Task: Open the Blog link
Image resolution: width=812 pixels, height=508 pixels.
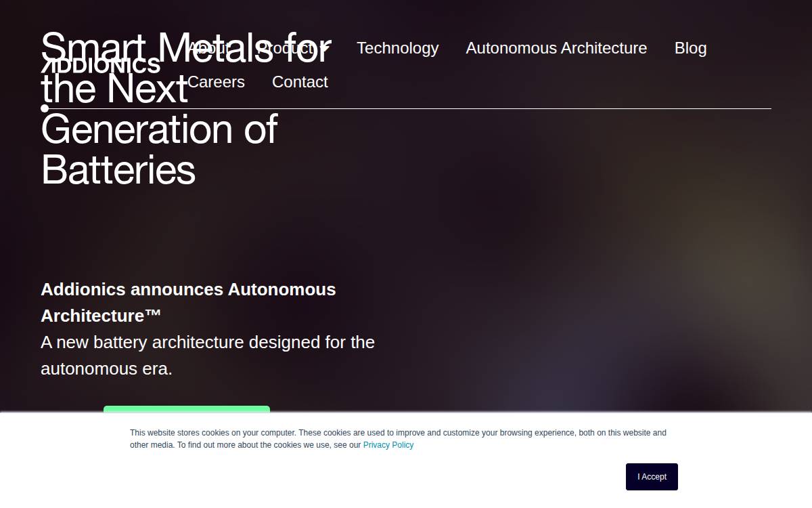Action: (690, 48)
